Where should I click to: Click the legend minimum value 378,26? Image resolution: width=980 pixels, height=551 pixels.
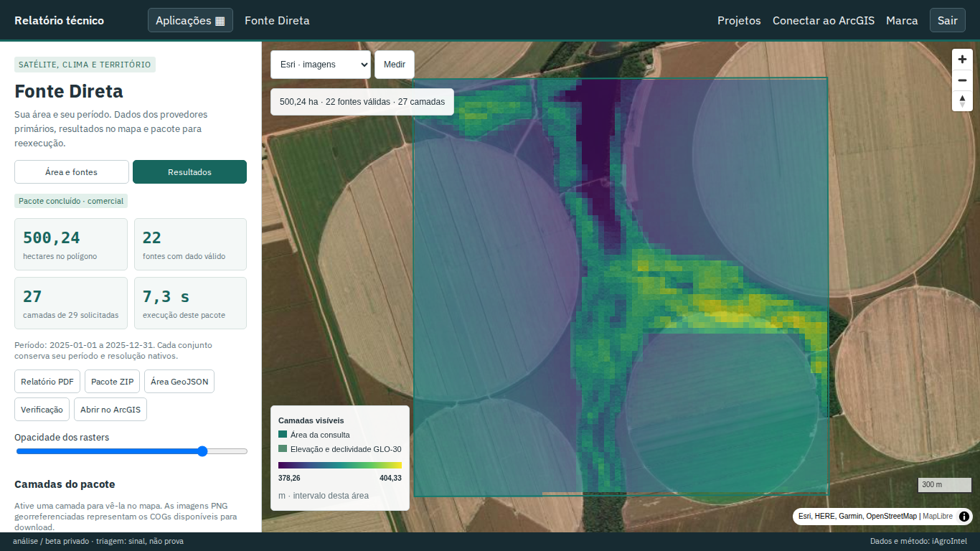[x=289, y=478]
